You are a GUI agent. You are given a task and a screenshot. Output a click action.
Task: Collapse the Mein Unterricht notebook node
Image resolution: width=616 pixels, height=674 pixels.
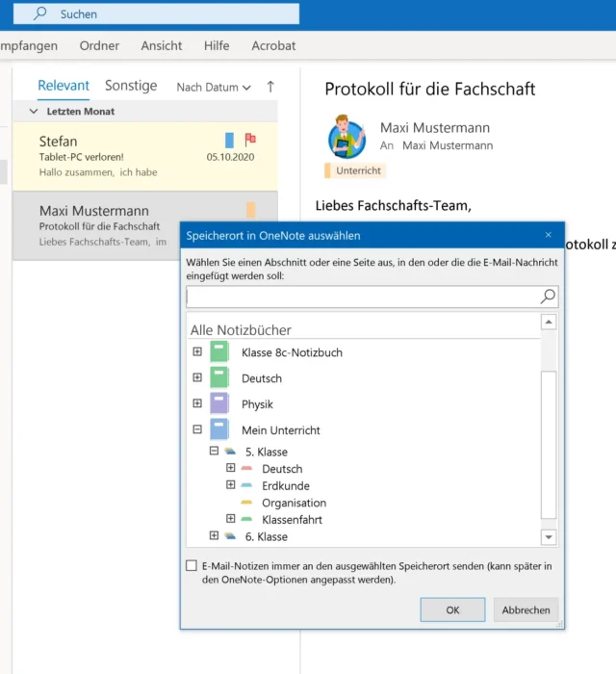197,430
